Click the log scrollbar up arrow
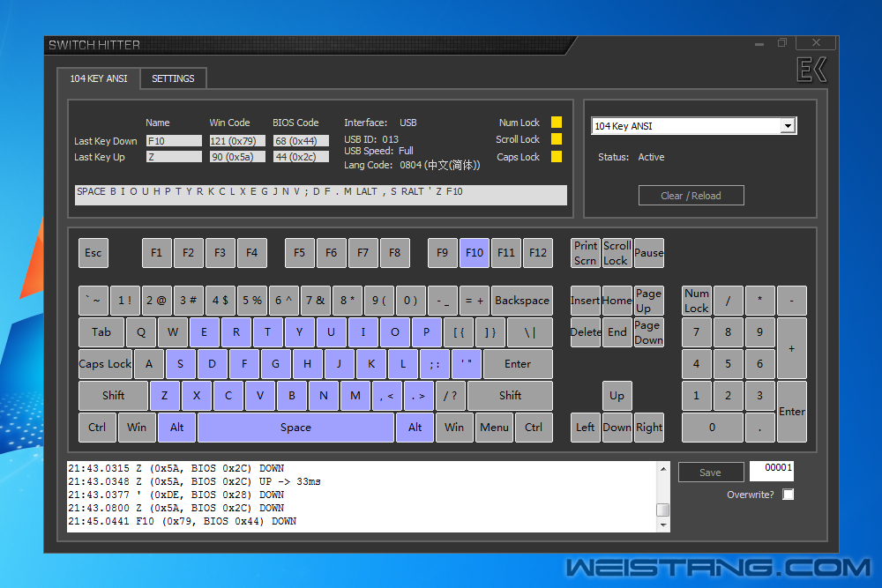The height and width of the screenshot is (588, 882). pos(664,469)
